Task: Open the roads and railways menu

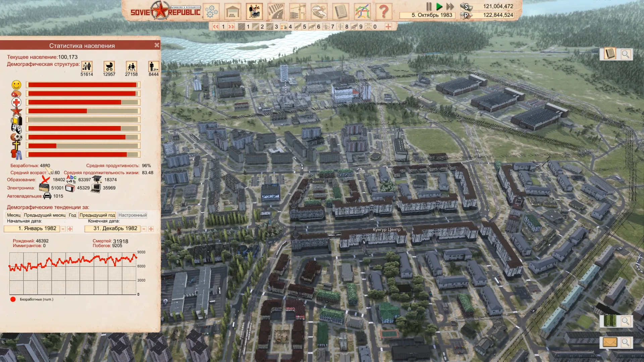Action: tap(276, 11)
